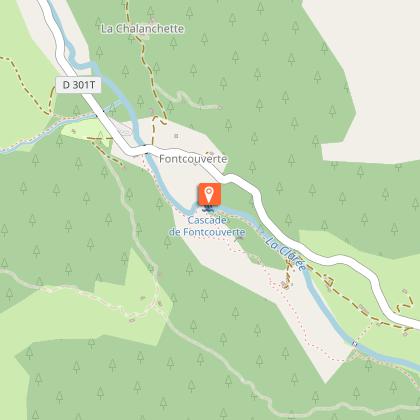Click the road bridge crossing river near Fontcouverte

point(146,149)
